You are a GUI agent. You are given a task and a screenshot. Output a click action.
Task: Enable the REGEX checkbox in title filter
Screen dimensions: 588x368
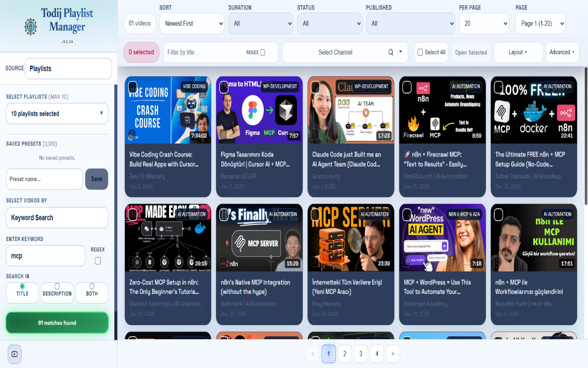click(x=263, y=52)
